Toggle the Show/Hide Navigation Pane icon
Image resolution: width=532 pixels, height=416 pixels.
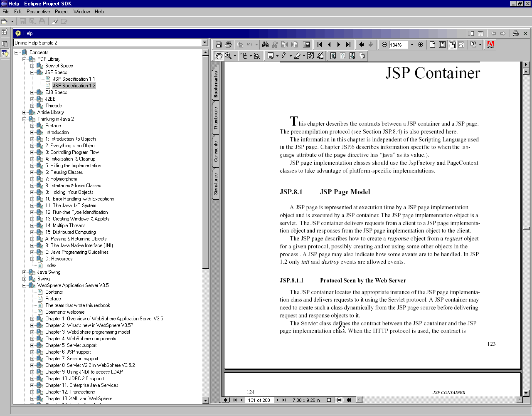point(306,45)
